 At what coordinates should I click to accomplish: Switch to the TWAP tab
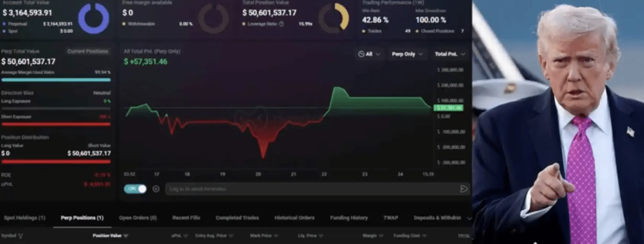coord(391,218)
